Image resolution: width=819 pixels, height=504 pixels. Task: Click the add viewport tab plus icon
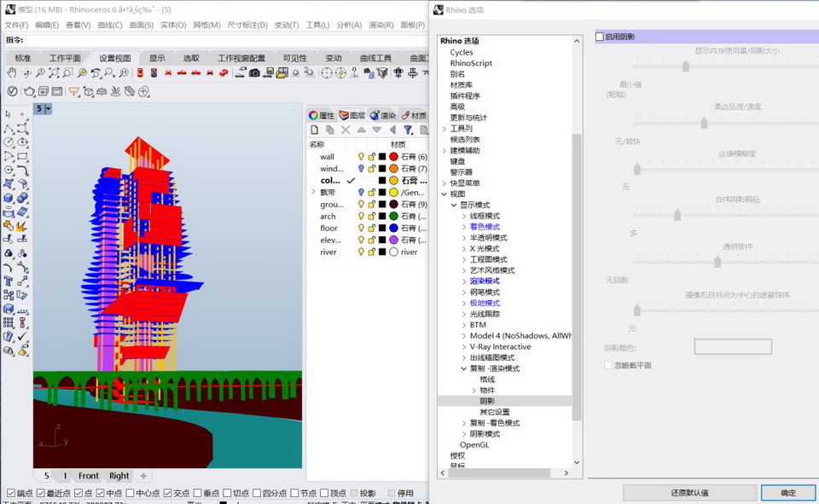[143, 476]
